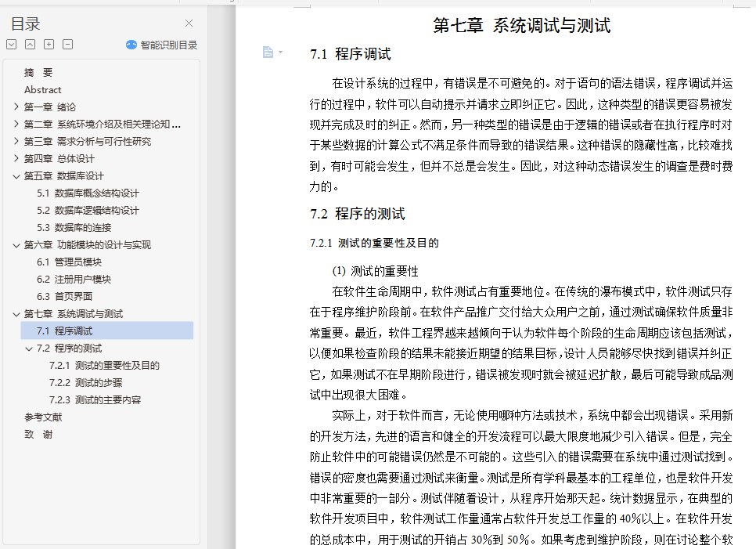Click the document subheading 7.2.1 测试的重要性及目的

374,243
